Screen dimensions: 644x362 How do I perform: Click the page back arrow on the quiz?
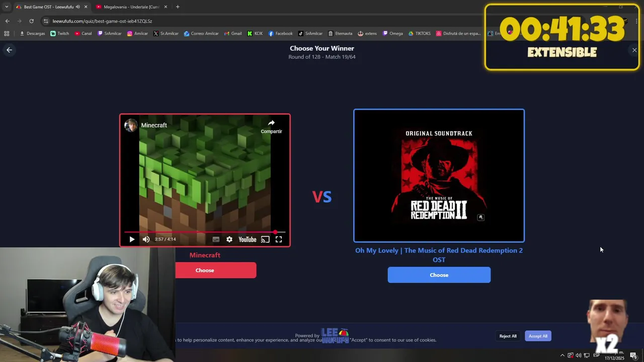click(9, 50)
